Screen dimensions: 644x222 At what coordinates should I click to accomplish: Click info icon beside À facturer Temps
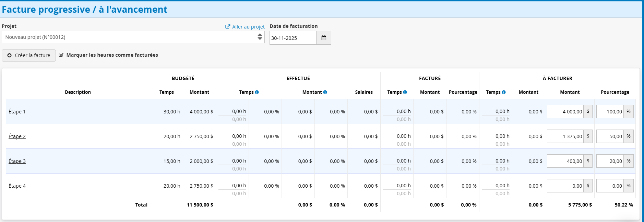click(504, 92)
